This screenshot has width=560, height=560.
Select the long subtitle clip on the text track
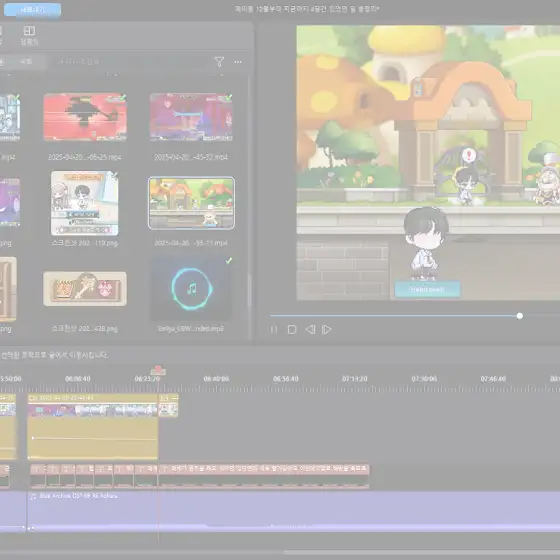coord(264,476)
